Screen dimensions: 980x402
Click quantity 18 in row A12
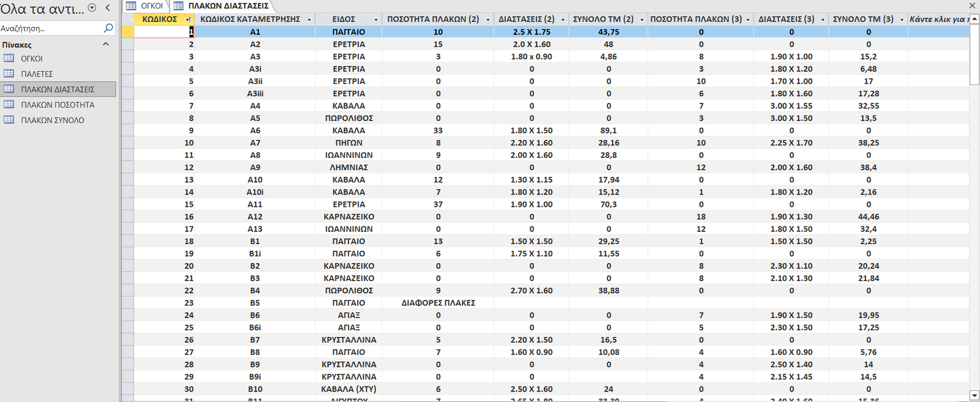pyautogui.click(x=701, y=217)
